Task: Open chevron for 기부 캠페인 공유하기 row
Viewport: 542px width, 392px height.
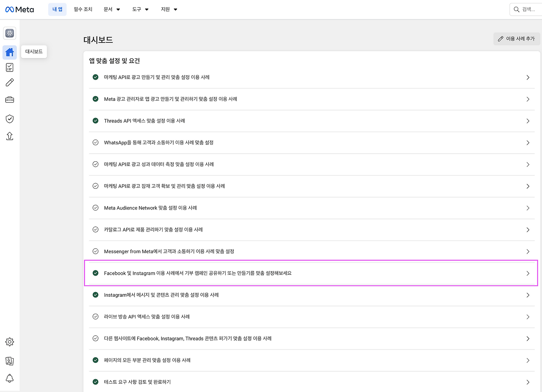Action: tap(528, 273)
